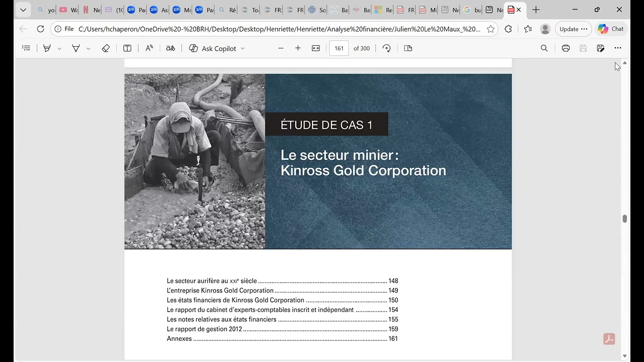644x362 pixels.
Task: Click the Save icon in PDF toolbar
Action: [583, 48]
